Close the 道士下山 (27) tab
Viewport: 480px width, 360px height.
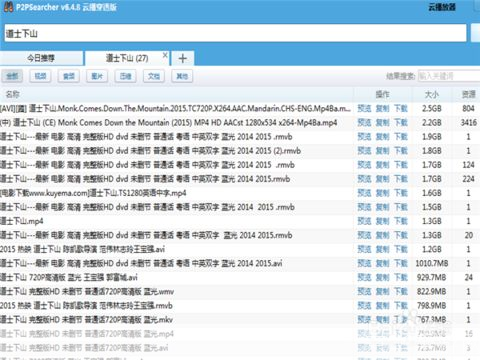point(165,55)
